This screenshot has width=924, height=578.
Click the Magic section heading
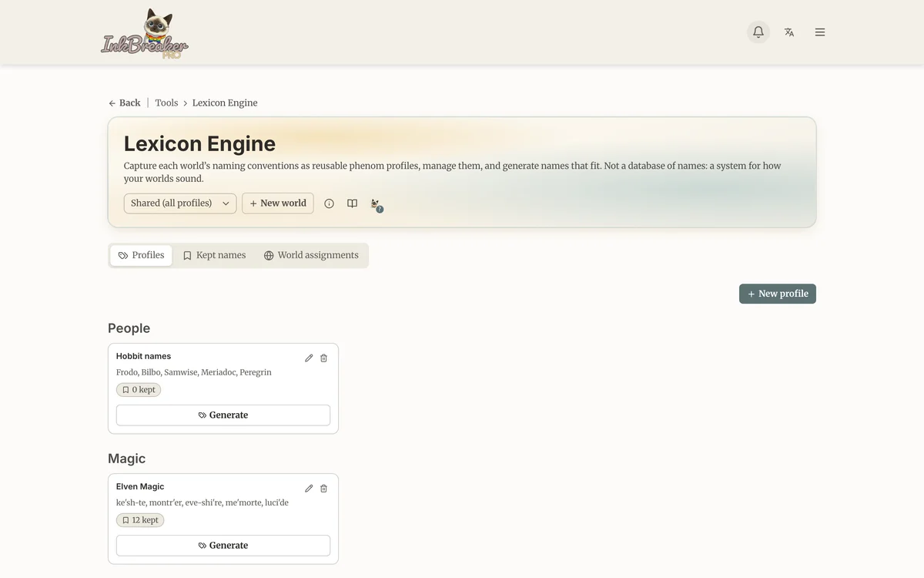click(126, 459)
